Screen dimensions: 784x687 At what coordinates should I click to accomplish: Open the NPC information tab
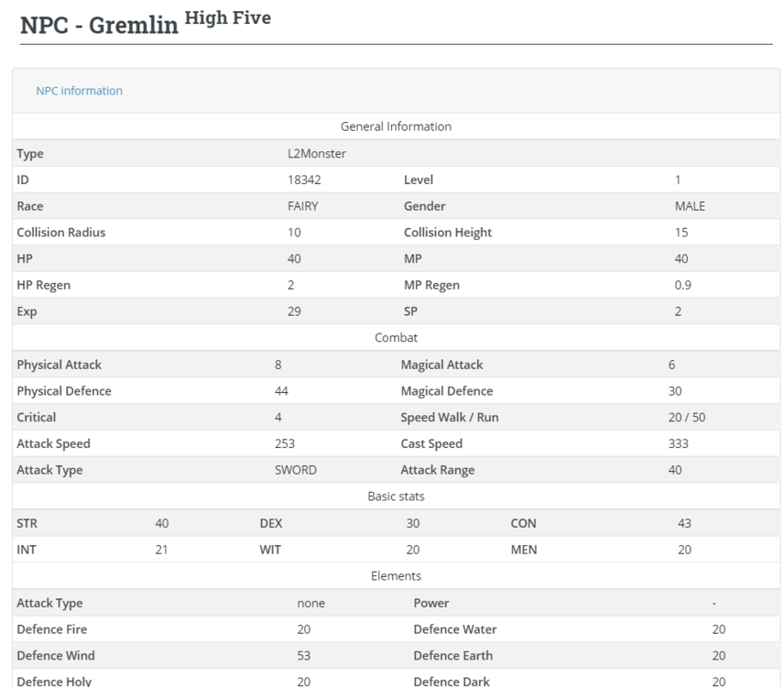(x=79, y=91)
